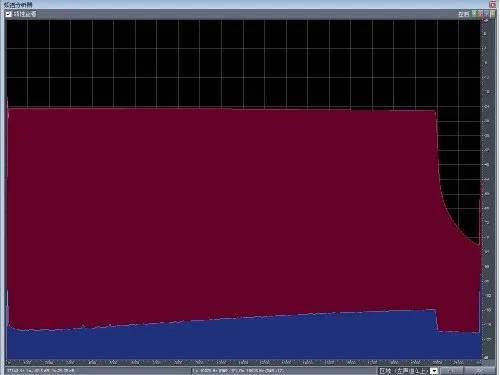Click the pink hold snapshot button
The image size is (500, 375).
[x=481, y=14]
